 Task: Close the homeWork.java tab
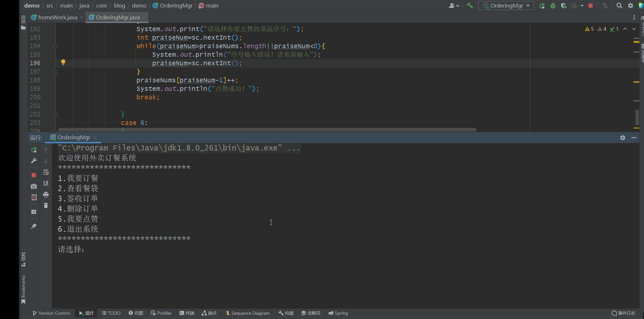(x=82, y=17)
